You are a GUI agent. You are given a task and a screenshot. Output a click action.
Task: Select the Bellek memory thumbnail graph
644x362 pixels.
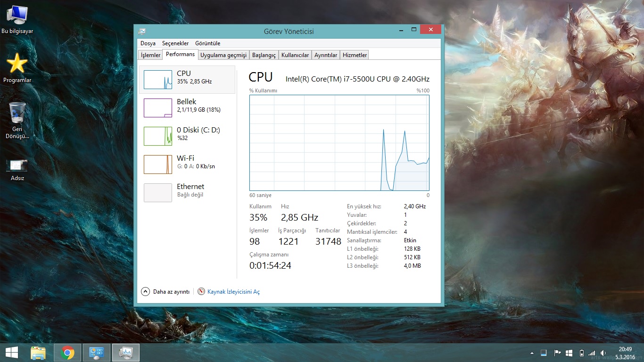[x=158, y=108]
